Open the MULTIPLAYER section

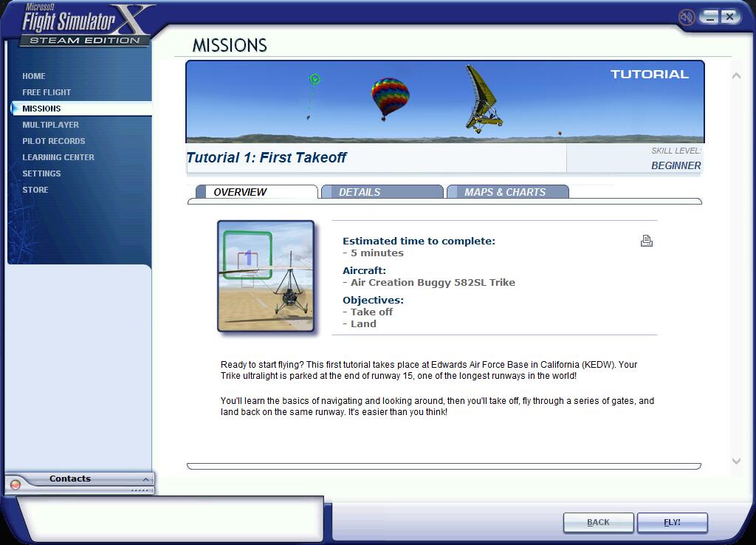51,124
